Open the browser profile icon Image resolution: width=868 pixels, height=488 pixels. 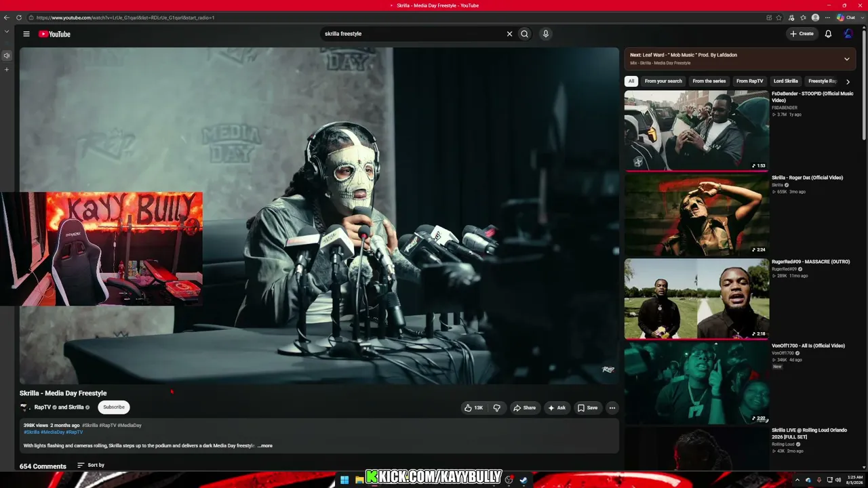(x=815, y=18)
